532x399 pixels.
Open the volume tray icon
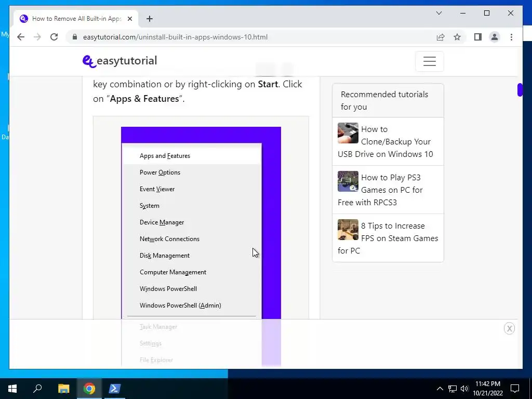[464, 389]
